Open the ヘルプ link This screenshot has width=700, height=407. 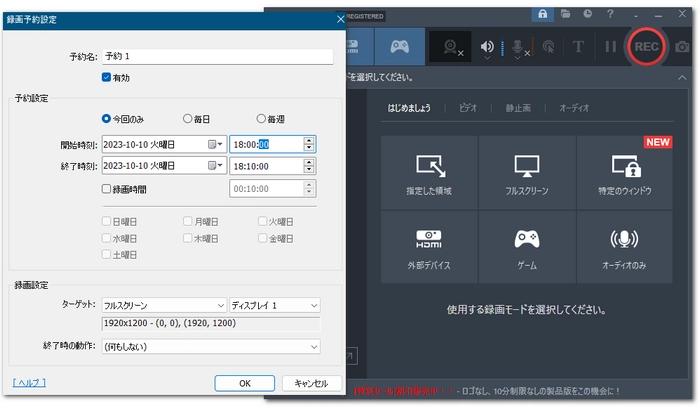click(29, 383)
